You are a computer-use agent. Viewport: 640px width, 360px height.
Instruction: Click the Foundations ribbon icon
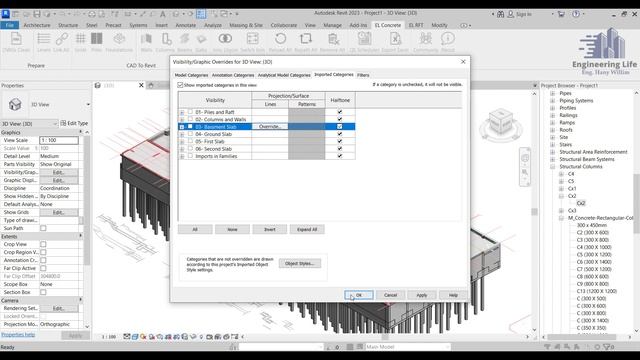119,39
